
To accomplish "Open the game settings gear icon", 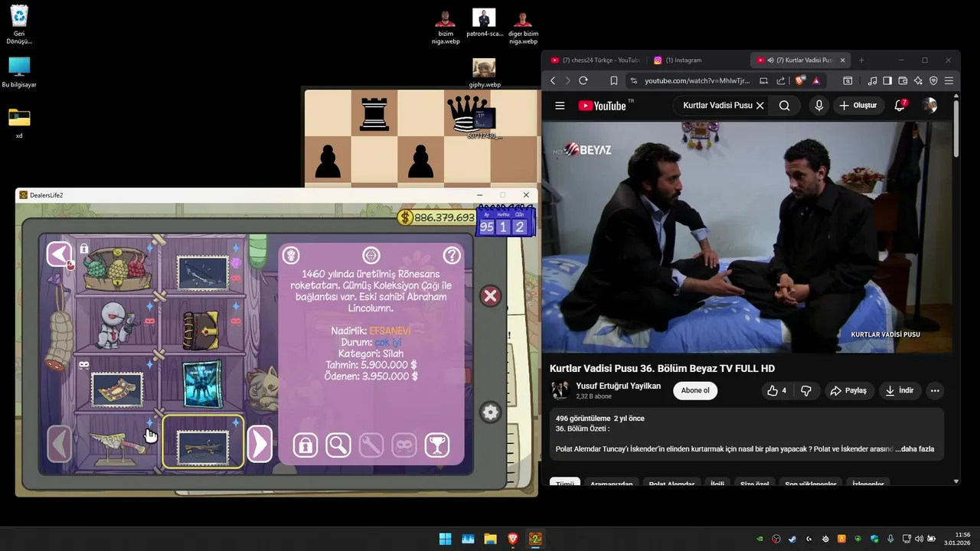I will pyautogui.click(x=491, y=412).
